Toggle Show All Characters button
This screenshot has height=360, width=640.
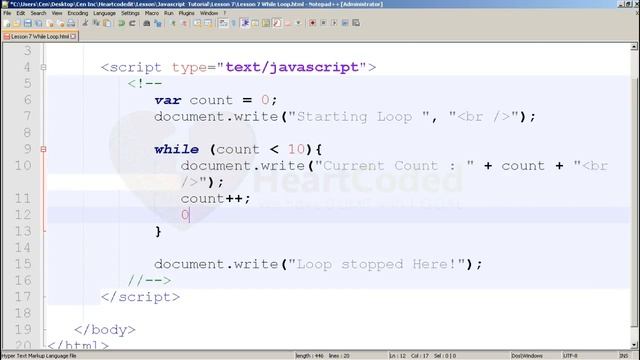[x=233, y=23]
